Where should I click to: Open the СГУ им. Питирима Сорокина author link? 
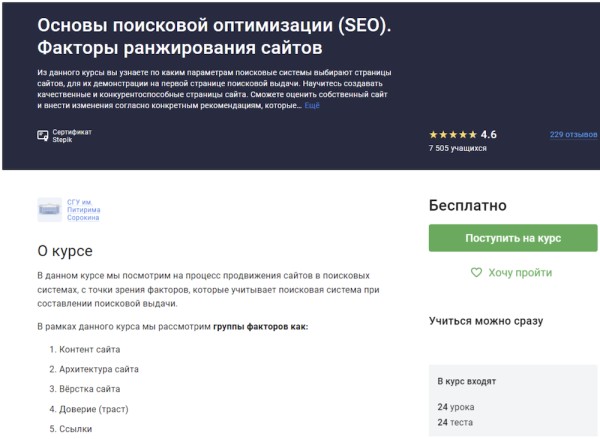point(84,209)
